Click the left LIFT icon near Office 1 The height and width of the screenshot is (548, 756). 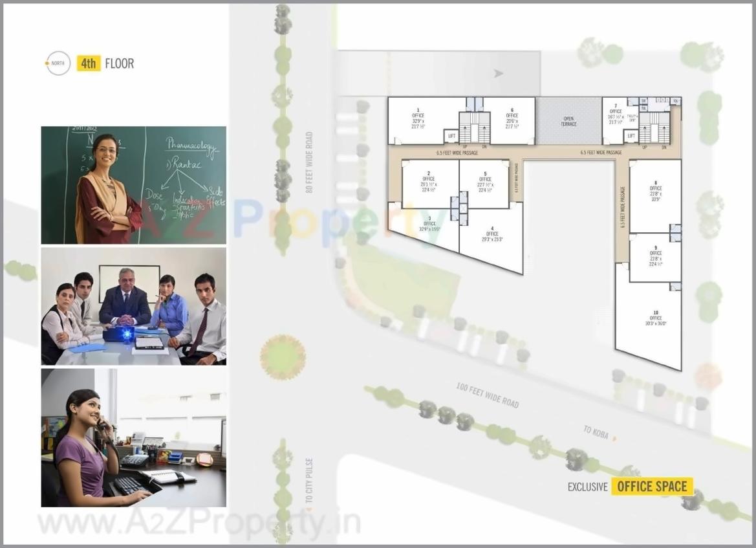[x=451, y=136]
